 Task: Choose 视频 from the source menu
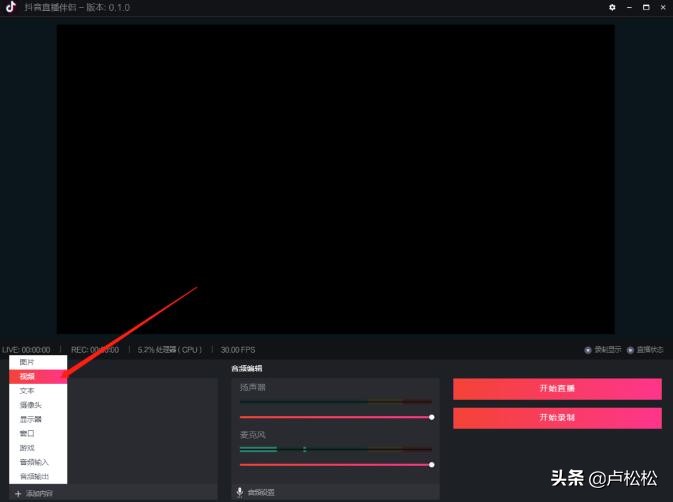[x=27, y=376]
